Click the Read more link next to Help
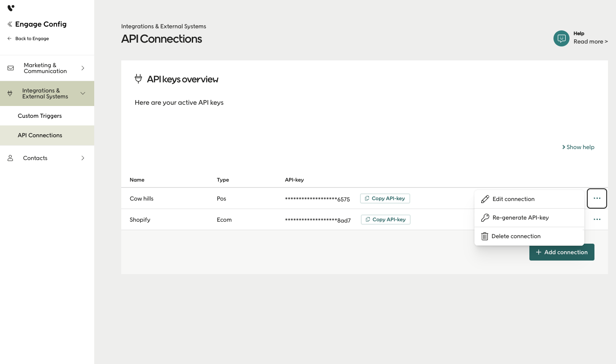 [590, 41]
